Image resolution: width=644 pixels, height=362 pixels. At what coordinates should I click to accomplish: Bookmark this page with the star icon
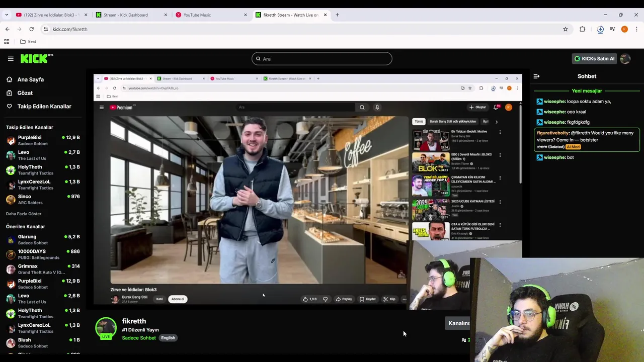(566, 29)
